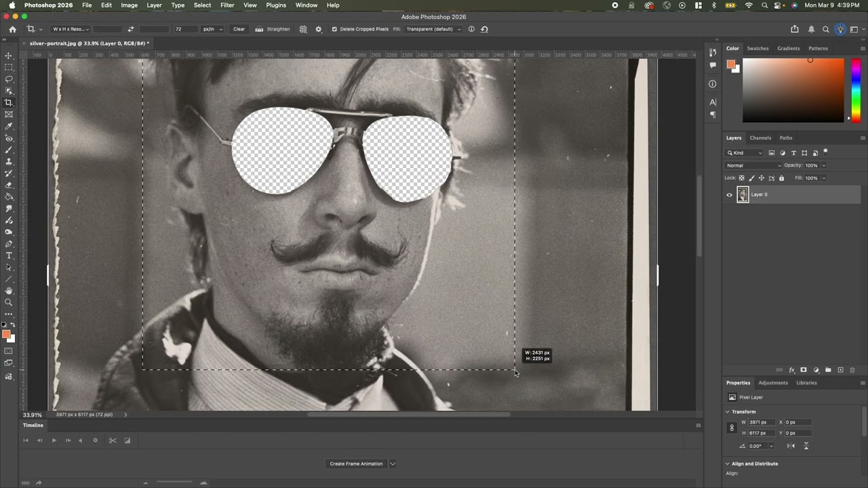Pick a color in the Color panel field
This screenshot has width=868, height=488.
pos(793,90)
